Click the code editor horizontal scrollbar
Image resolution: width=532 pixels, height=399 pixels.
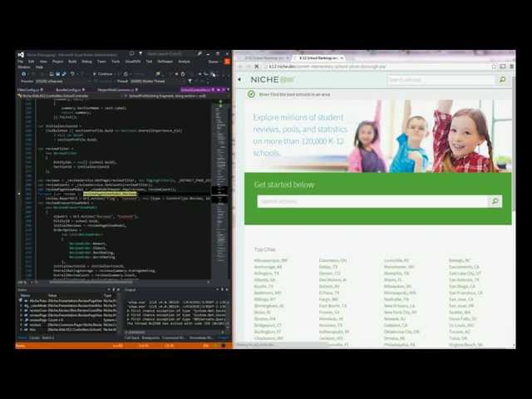tap(91, 282)
